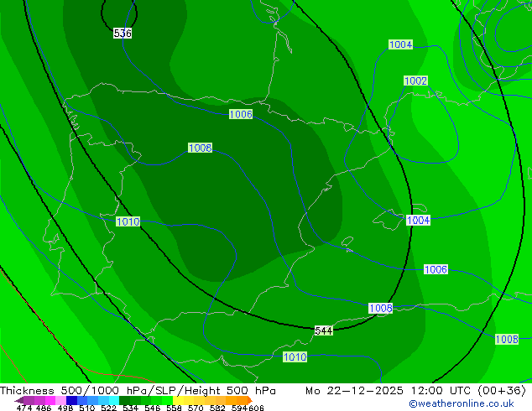This screenshot has height=411, width=532.
Task: Click the 1002 pressure contour label
Action: tap(415, 81)
